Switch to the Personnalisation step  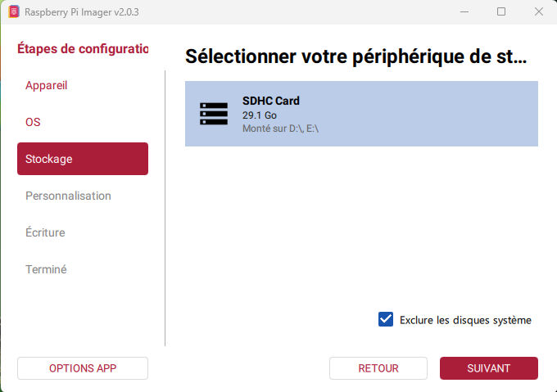pos(68,196)
